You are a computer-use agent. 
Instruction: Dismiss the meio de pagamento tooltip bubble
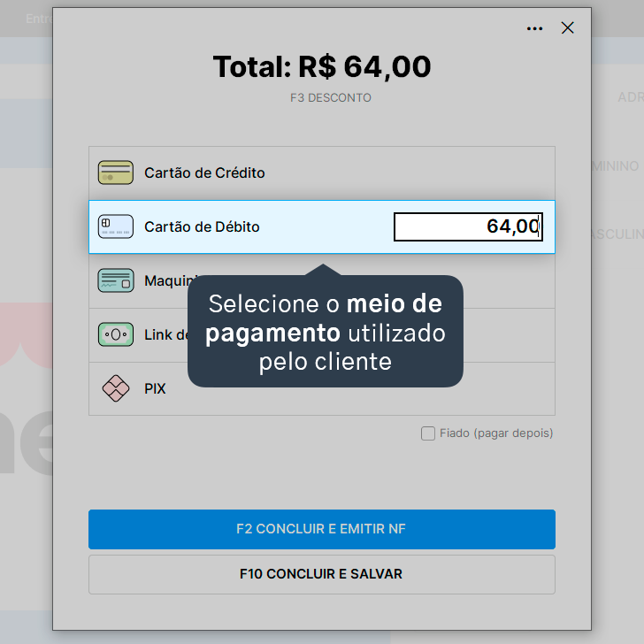pyautogui.click(x=325, y=331)
